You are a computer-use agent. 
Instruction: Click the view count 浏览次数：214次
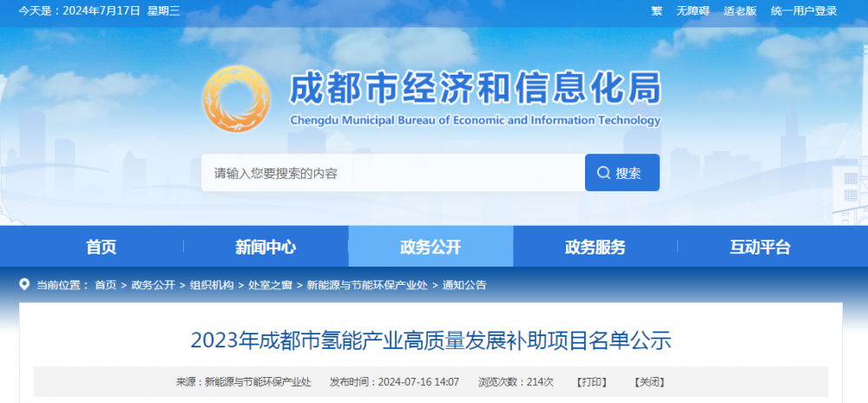516,382
